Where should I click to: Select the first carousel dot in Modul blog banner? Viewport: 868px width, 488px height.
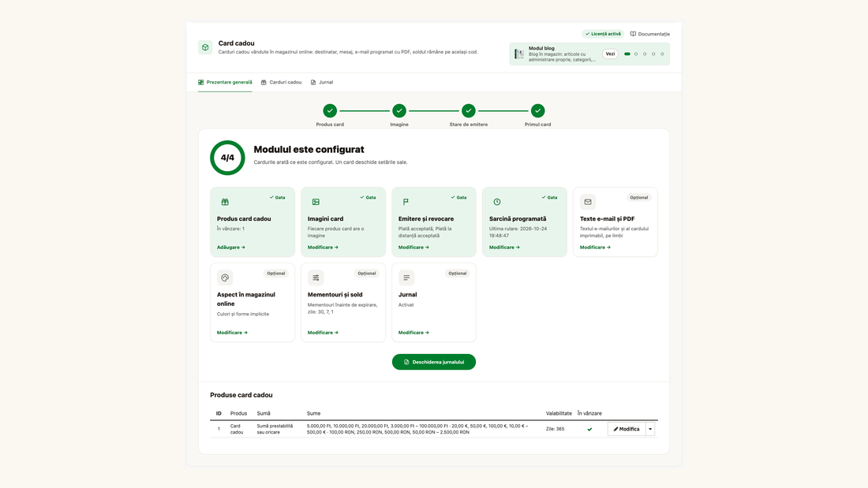pos(627,54)
